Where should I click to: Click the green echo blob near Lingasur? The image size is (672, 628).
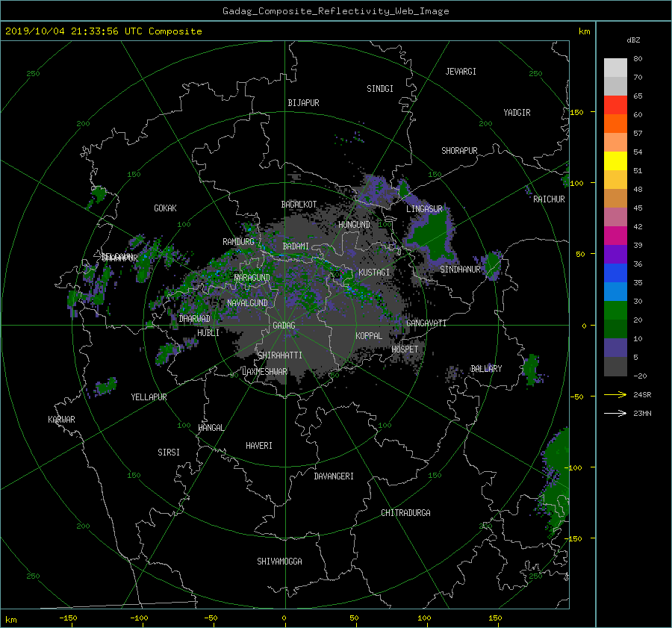pyautogui.click(x=432, y=236)
